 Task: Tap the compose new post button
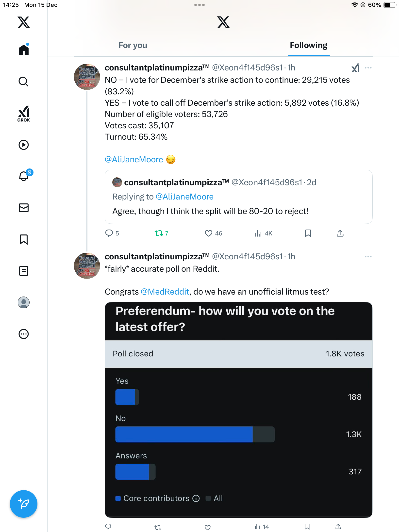[24, 504]
